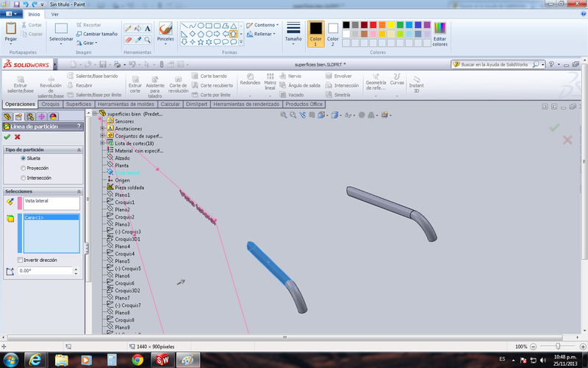Image resolution: width=588 pixels, height=368 pixels.
Task: Switch to the Ver tab in Paint
Action: coord(54,14)
